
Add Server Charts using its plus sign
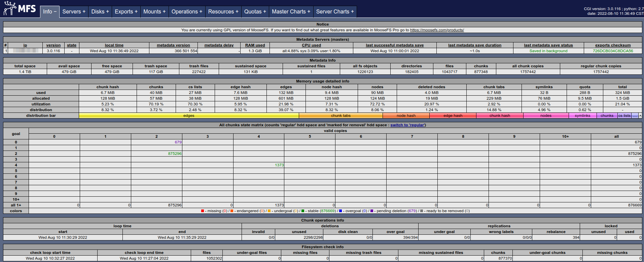click(352, 11)
